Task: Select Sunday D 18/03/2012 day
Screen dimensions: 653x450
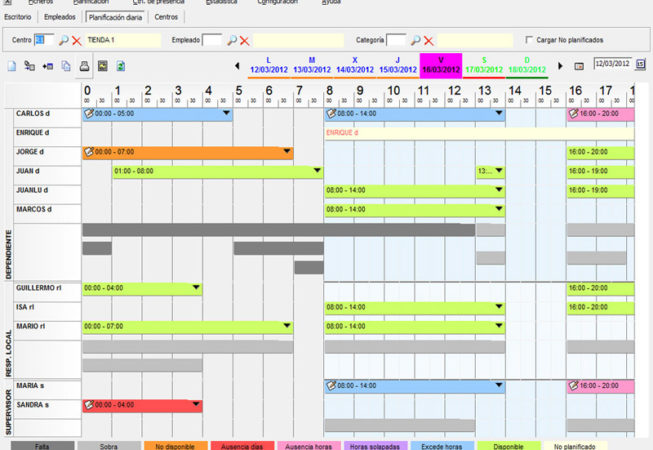Action: (527, 66)
